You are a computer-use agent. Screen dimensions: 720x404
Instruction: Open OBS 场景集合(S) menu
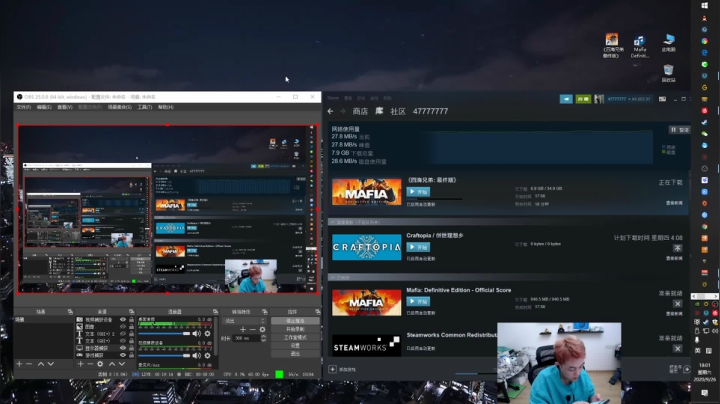(x=119, y=107)
